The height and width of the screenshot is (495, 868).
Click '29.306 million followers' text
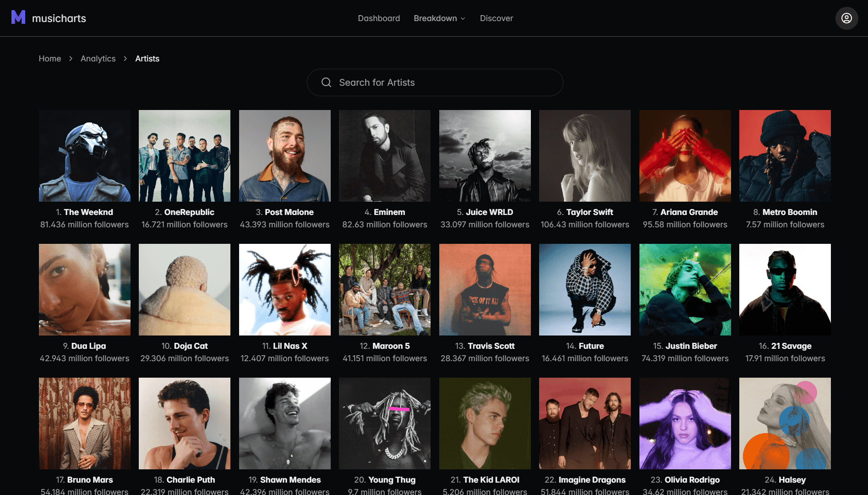(x=185, y=358)
